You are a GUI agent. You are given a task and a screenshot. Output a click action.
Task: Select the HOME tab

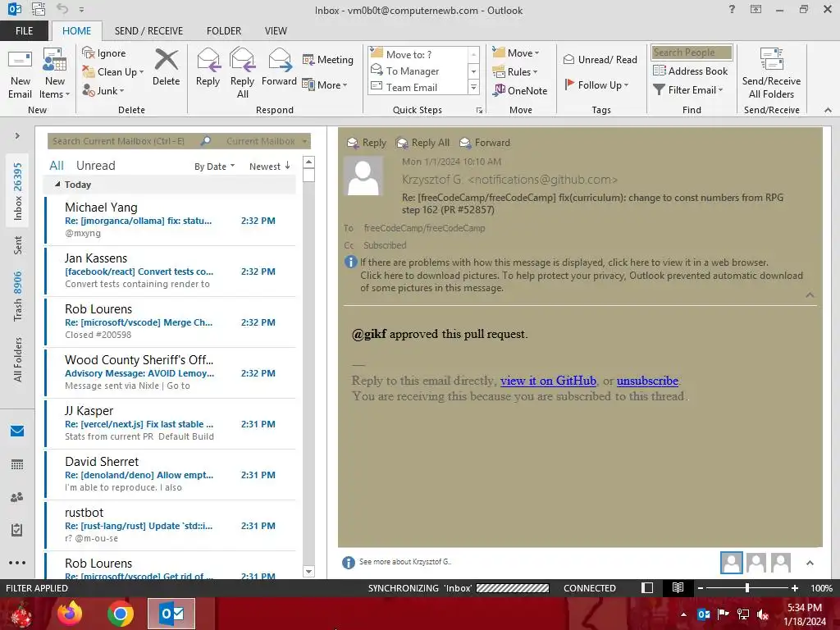[76, 30]
